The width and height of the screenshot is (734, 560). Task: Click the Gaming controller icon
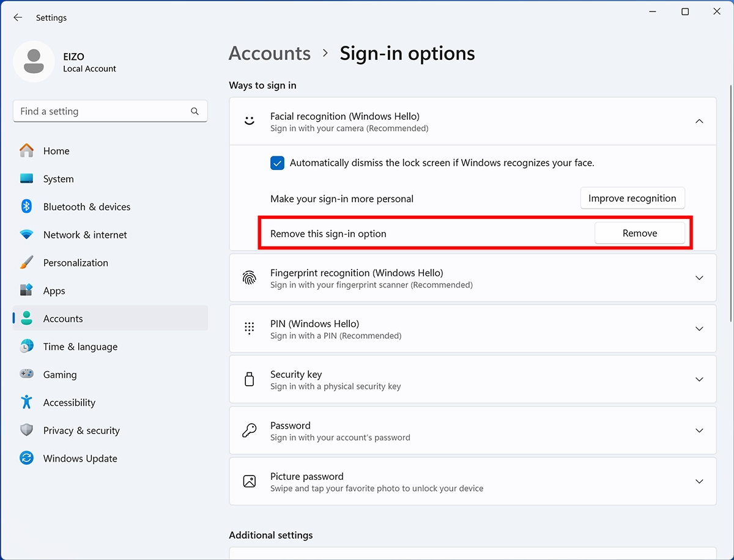[26, 374]
